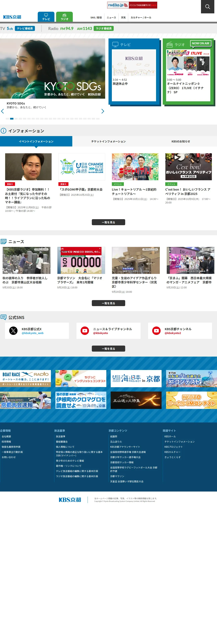Click the information section info icon
Screen dimensions: 217x644
[x=4, y=131]
